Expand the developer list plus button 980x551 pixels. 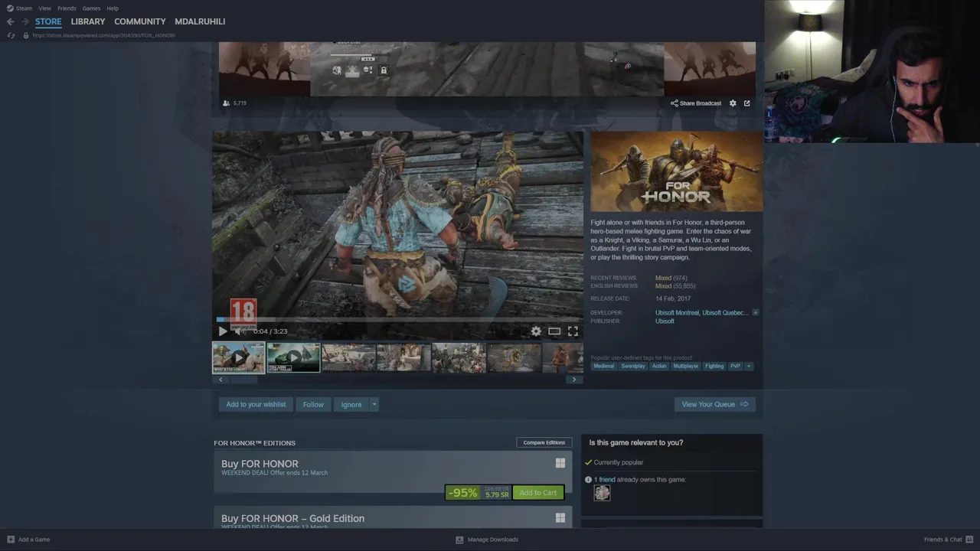pos(756,313)
